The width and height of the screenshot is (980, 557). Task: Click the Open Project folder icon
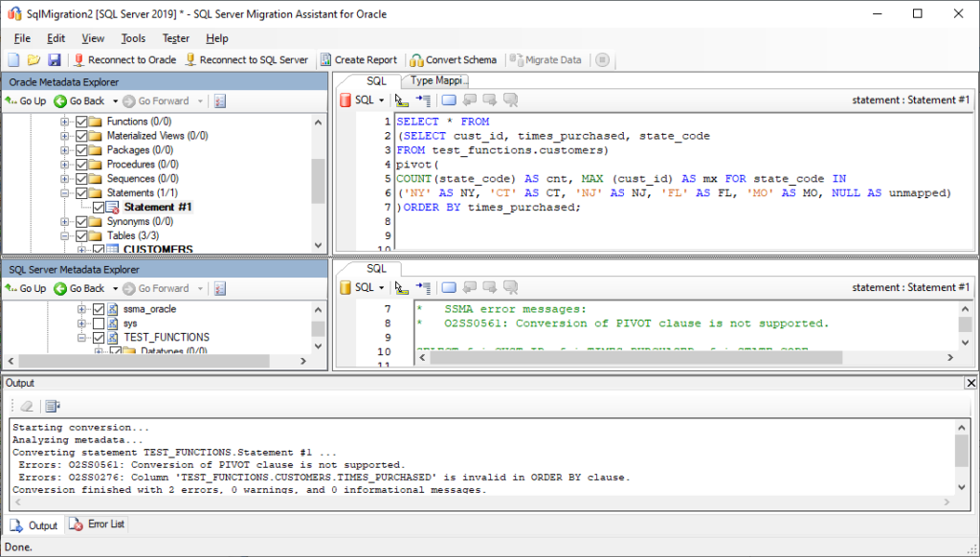click(x=33, y=60)
